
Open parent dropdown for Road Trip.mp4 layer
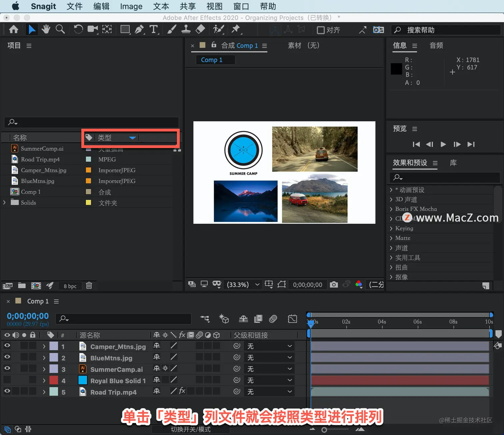[269, 392]
